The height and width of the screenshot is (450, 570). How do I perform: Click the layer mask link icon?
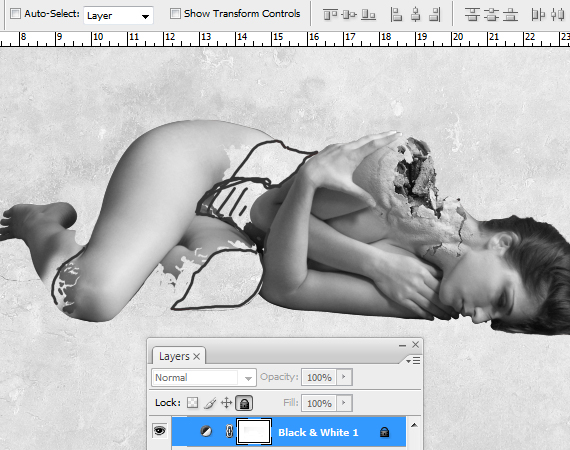[x=229, y=431]
